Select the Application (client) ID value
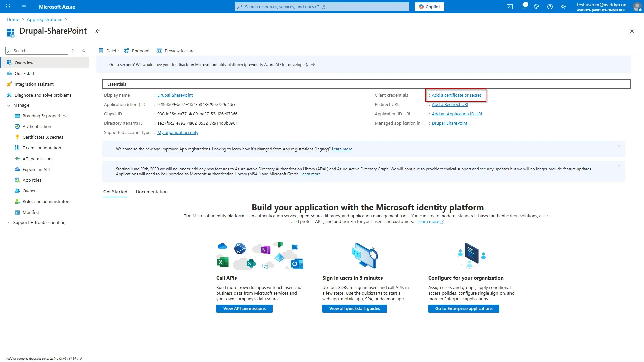Screen dimensions: 644x362 click(197, 105)
